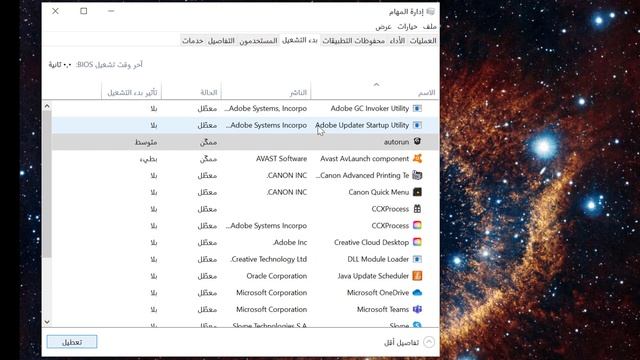640x360 pixels.
Task: Switch to the الأداء (Performance) tab
Action: (397, 40)
